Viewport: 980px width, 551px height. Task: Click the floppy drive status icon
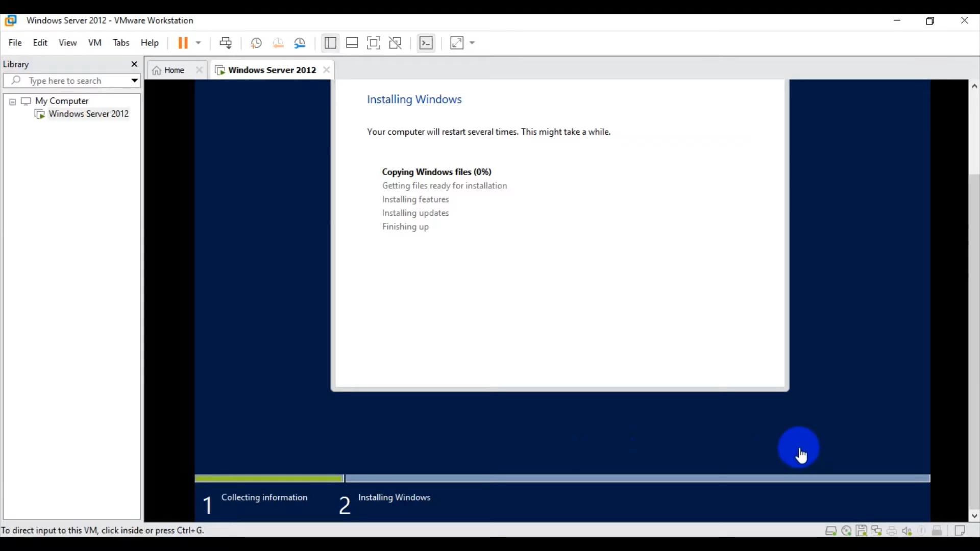[862, 531]
